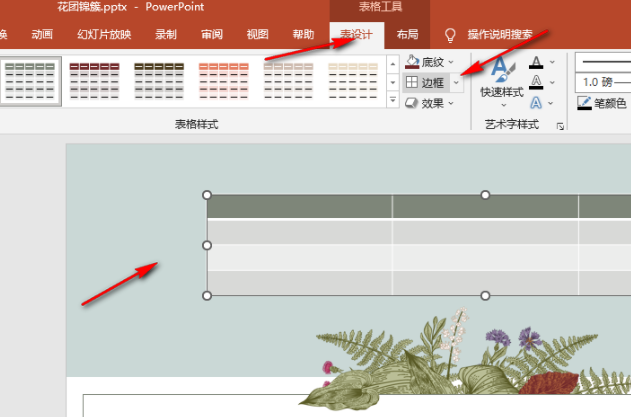Click the Borders (边框) grid icon
The image size is (631, 417).
click(412, 83)
